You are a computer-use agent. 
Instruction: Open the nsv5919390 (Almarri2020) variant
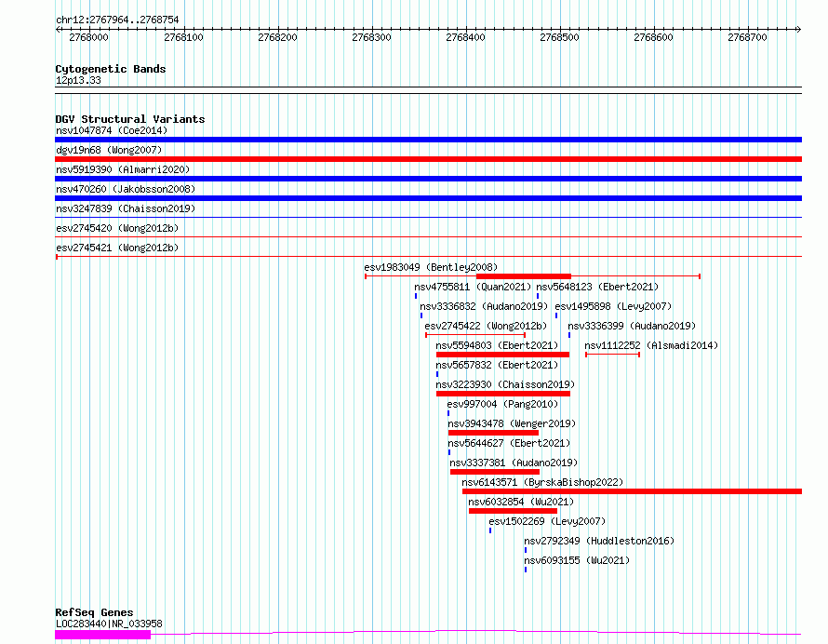coord(123,169)
